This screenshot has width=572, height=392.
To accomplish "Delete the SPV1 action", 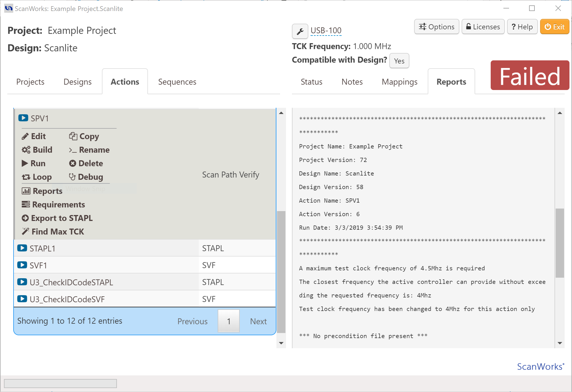I will [x=86, y=163].
